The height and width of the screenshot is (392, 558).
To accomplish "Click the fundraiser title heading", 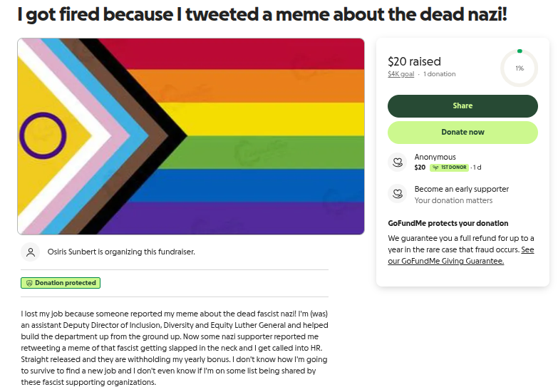I will 262,14.
